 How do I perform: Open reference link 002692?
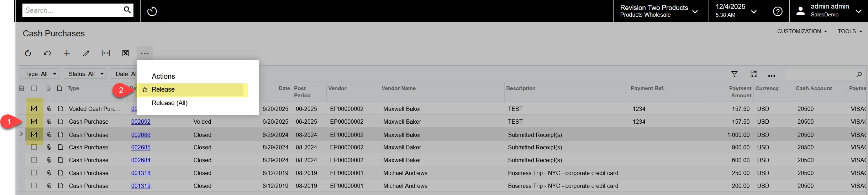[x=141, y=122]
